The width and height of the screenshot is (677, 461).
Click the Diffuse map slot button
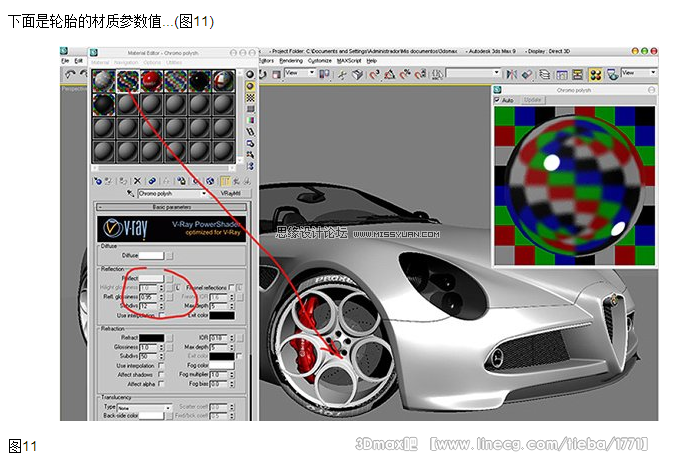(170, 256)
